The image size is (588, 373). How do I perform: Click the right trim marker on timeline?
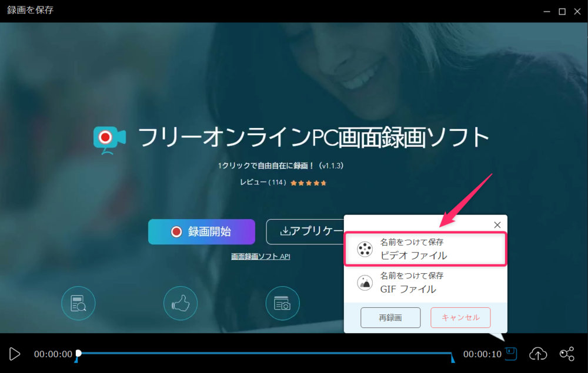[453, 358]
